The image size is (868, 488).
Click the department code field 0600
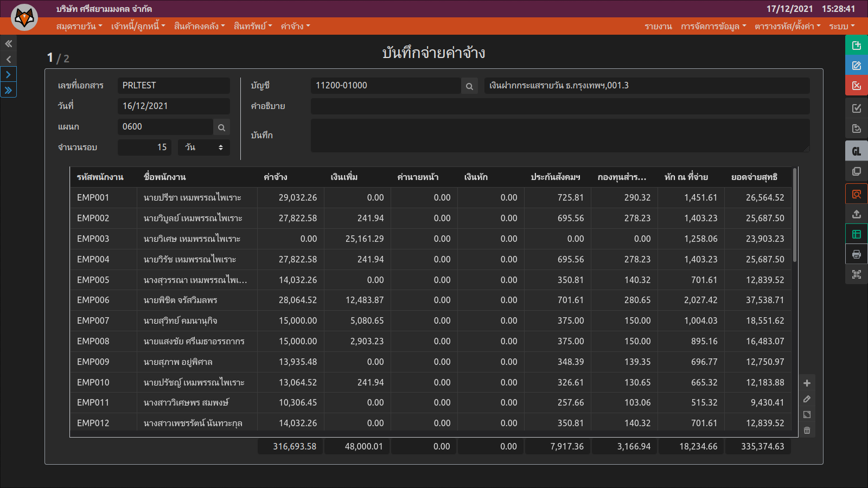pyautogui.click(x=165, y=127)
